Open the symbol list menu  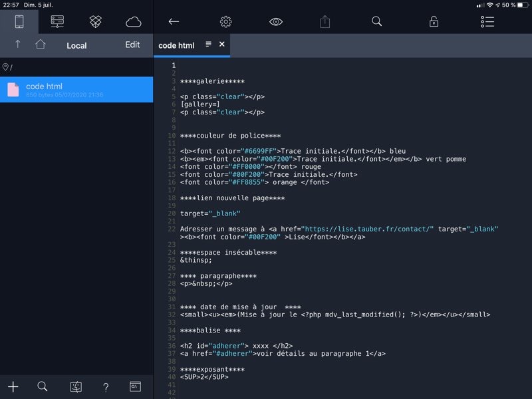[487, 21]
